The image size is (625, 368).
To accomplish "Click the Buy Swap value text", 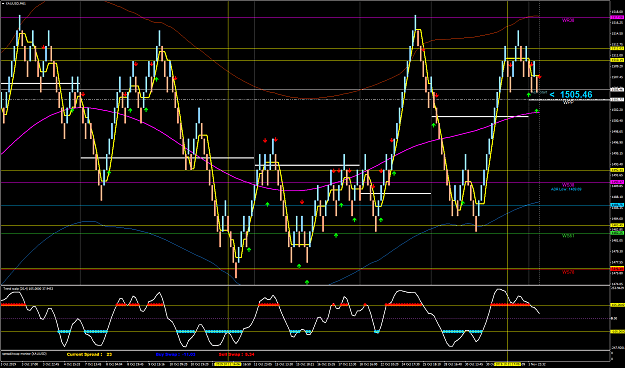I will (x=175, y=354).
